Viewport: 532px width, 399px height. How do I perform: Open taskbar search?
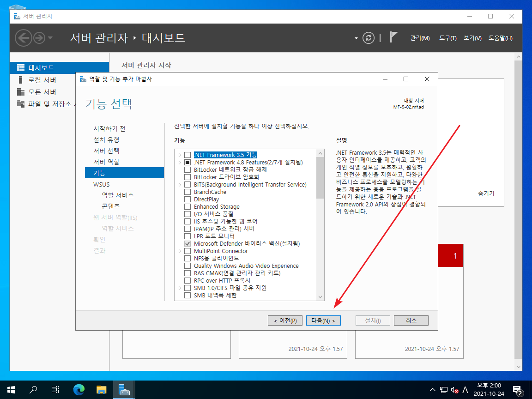pos(33,390)
